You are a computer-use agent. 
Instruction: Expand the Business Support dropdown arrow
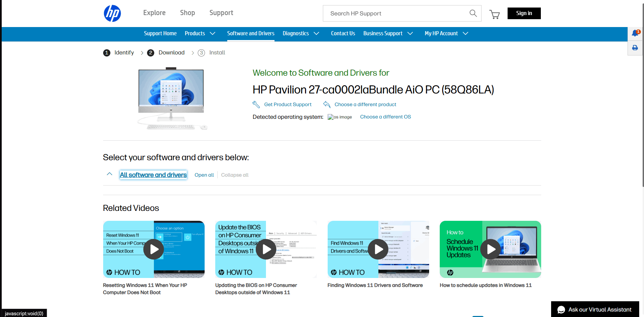tap(410, 34)
